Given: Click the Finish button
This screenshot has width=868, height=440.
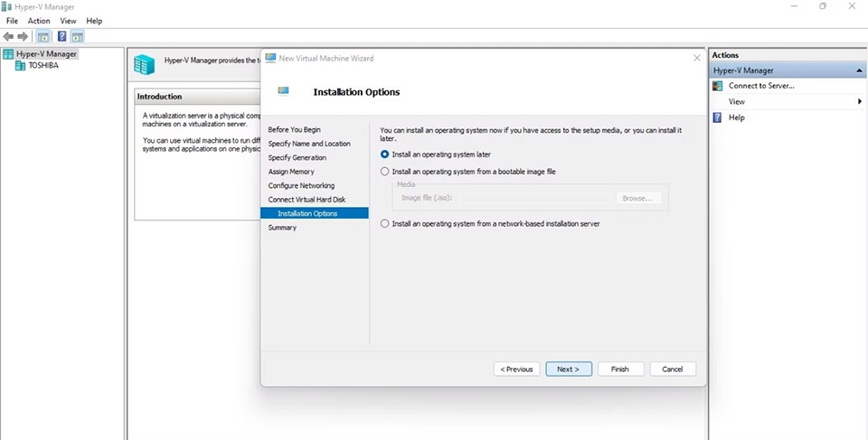Looking at the screenshot, I should click(x=620, y=370).
